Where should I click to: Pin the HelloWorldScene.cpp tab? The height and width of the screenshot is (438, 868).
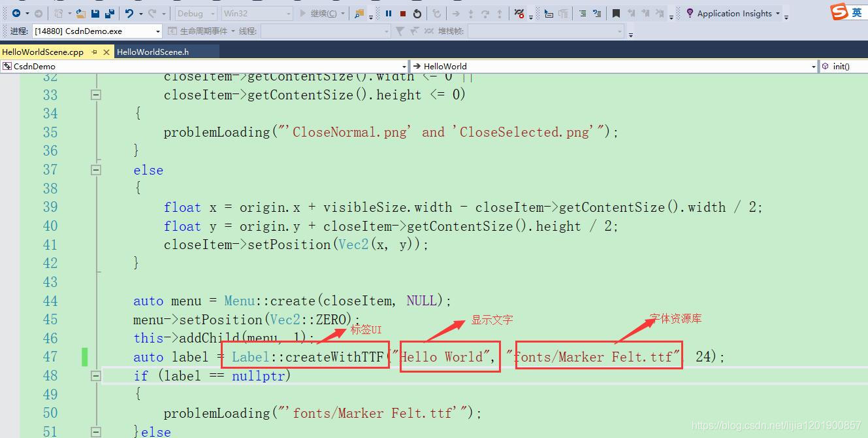[94, 52]
